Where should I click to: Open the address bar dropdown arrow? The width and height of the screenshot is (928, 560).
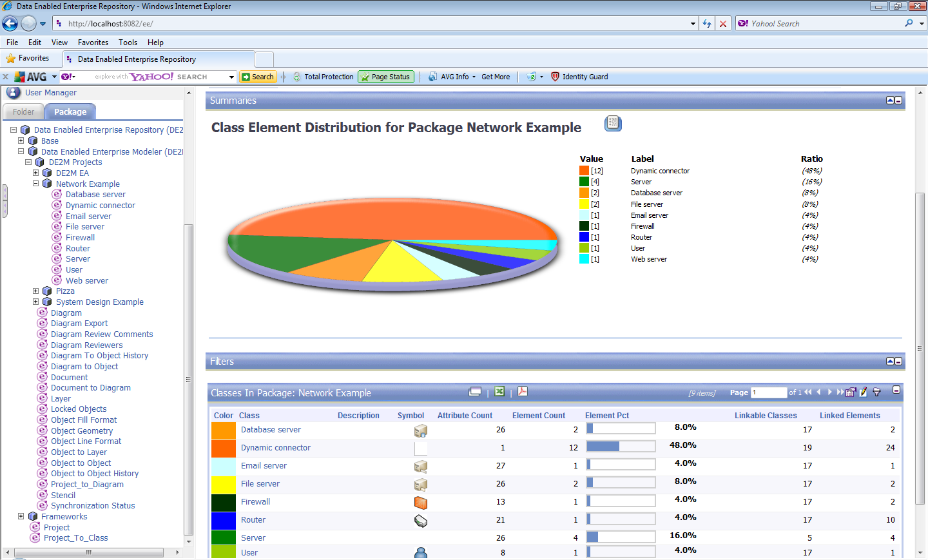pos(693,24)
